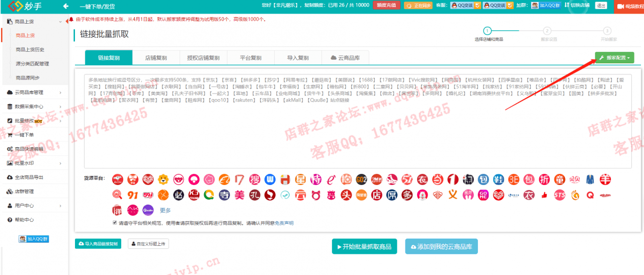Choose the purple GOME platform icon
Image resolution: width=644 pixels, height=275 pixels.
(x=484, y=195)
